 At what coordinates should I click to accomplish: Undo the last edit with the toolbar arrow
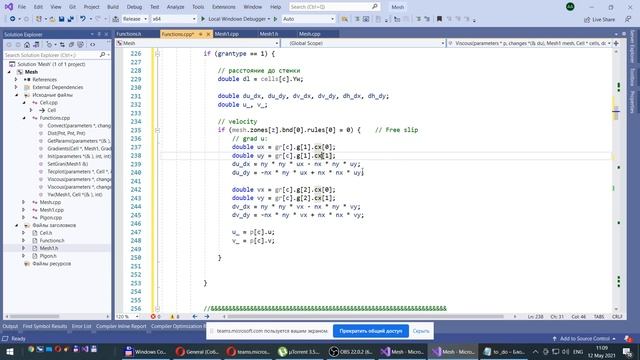point(83,19)
